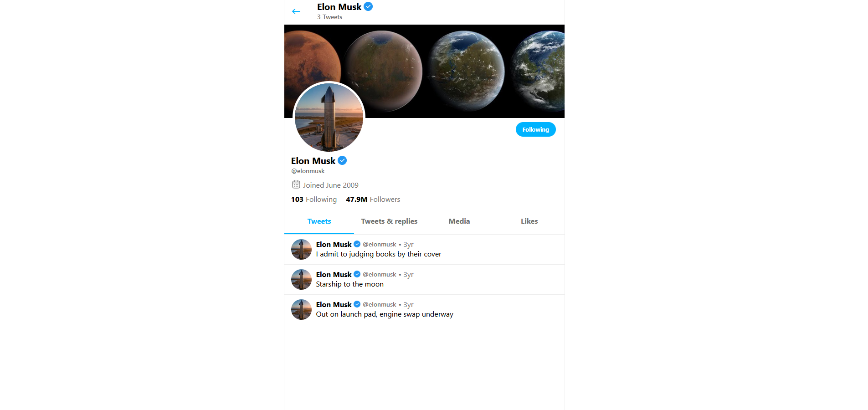868x410 pixels.
Task: Click Elon Musk name on first tweet
Action: coord(334,244)
